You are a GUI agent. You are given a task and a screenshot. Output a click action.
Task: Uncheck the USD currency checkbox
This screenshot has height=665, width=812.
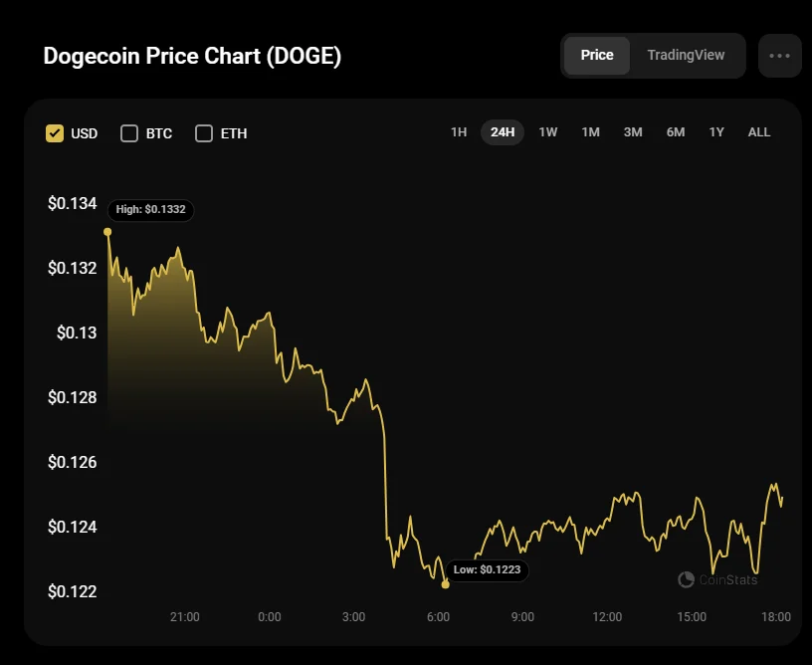(55, 133)
